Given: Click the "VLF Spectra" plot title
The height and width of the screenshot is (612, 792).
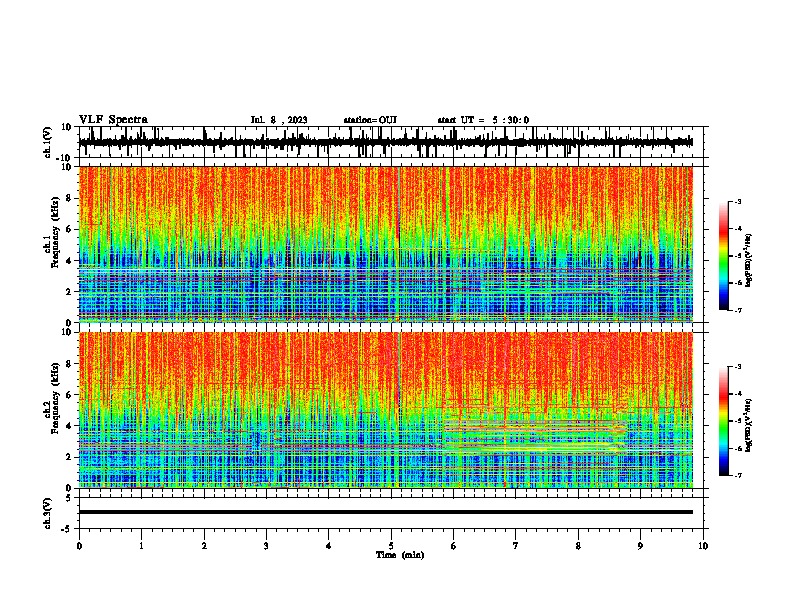Looking at the screenshot, I should click(x=113, y=120).
